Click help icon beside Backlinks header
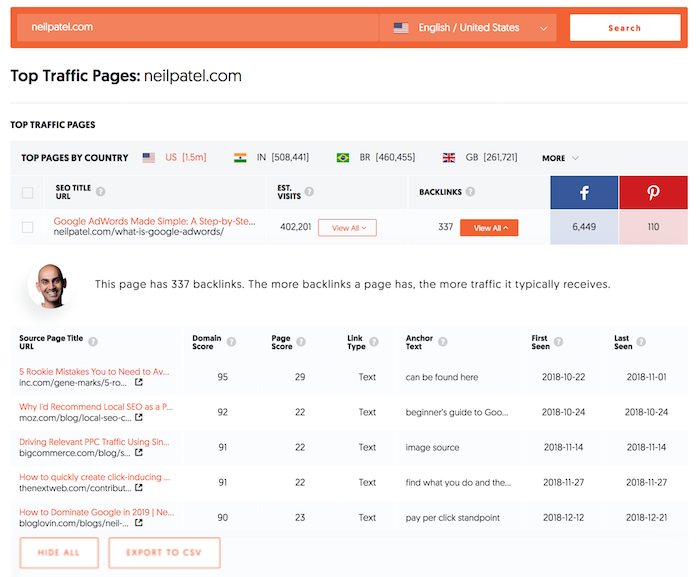This screenshot has height=577, width=700. pos(470,192)
